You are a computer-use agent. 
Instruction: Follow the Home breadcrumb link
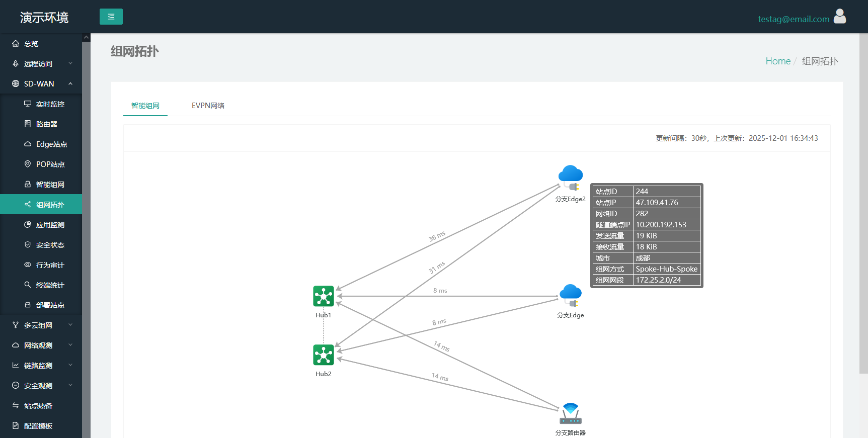click(x=778, y=61)
